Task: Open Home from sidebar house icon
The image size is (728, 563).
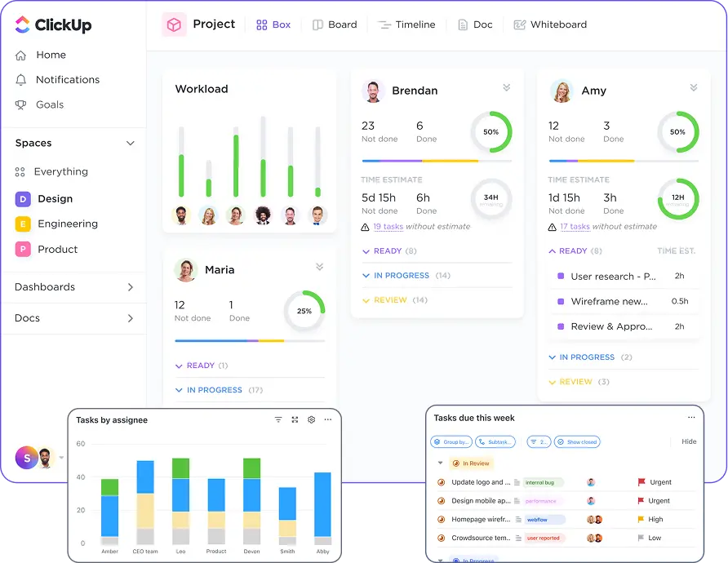Action: [x=20, y=55]
